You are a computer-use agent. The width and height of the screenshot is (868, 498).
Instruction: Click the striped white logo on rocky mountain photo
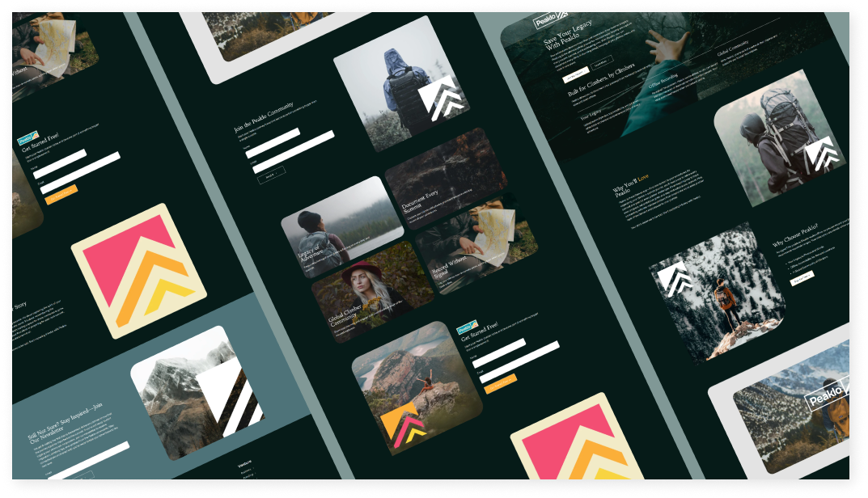[x=232, y=399]
